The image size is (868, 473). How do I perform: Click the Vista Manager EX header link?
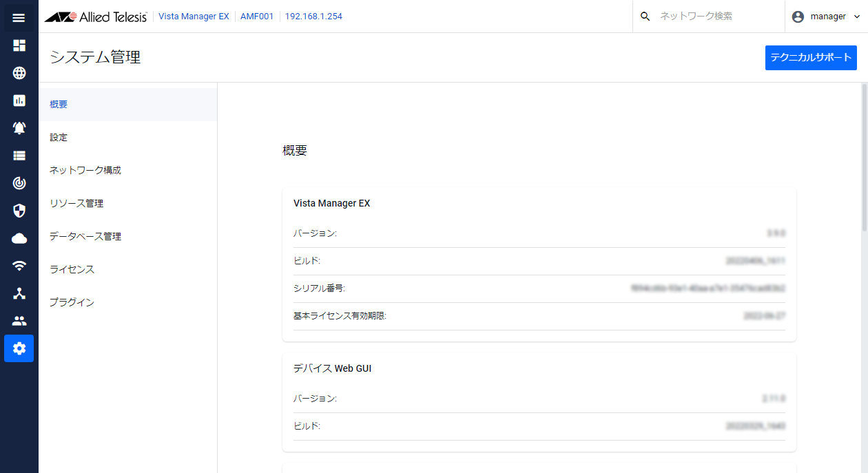194,17
